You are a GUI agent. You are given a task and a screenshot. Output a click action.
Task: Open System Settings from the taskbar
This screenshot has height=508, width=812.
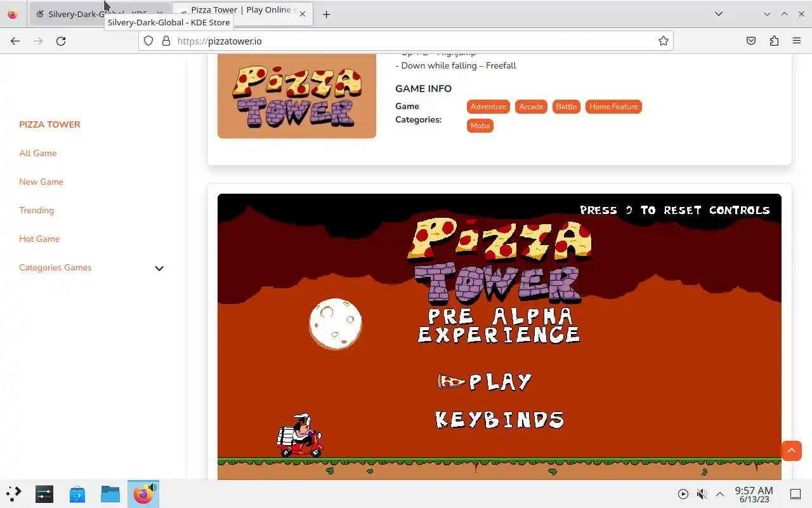[x=44, y=494]
